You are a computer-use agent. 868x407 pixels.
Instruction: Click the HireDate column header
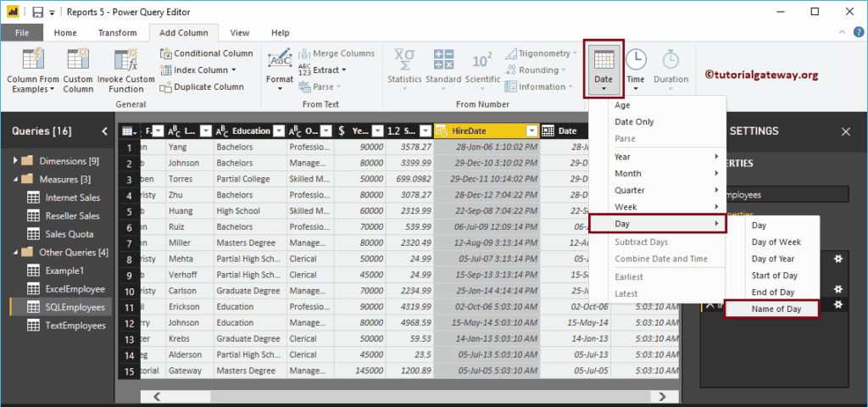[487, 131]
